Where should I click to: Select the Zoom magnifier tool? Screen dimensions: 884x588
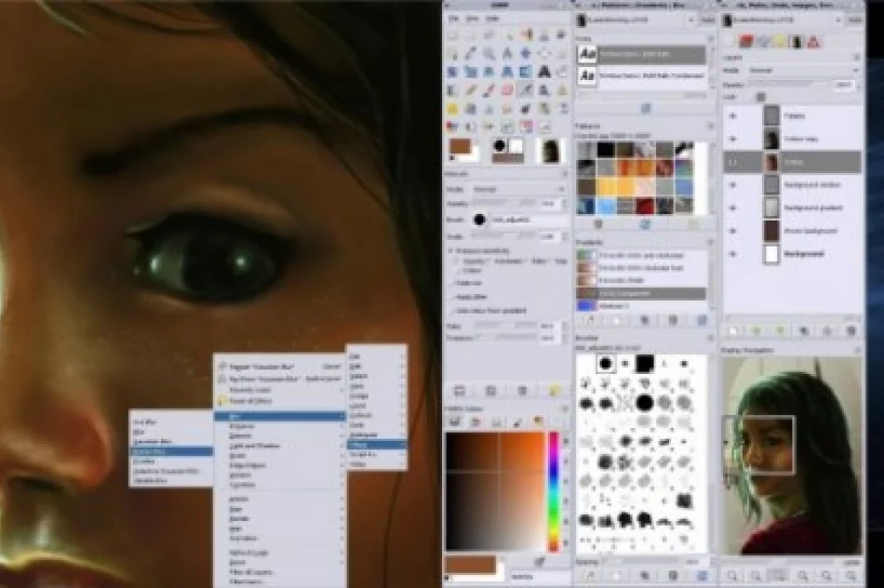489,53
